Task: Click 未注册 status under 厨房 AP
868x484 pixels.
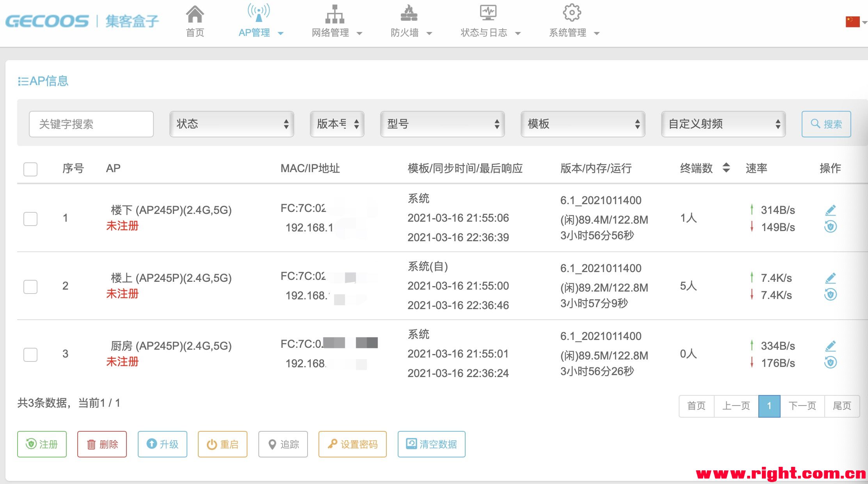Action: pos(123,362)
